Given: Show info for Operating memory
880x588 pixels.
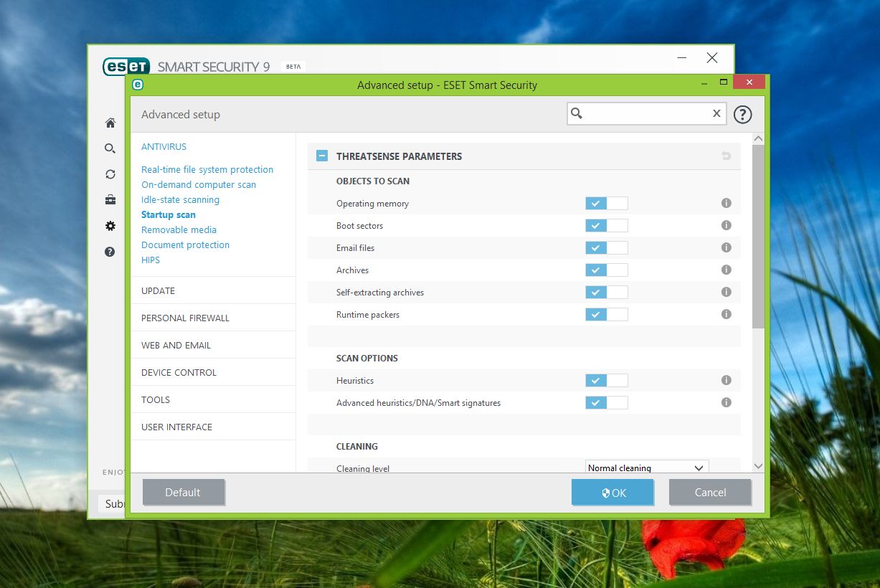Looking at the screenshot, I should pos(726,203).
